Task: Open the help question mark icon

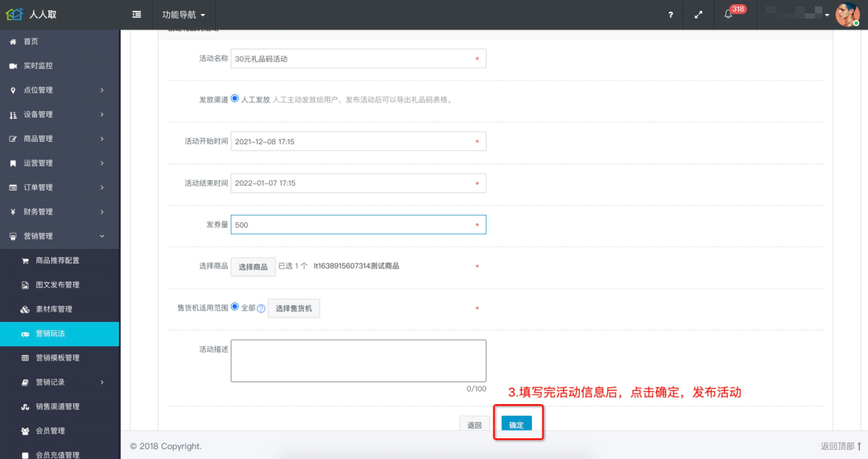Action: pos(670,15)
